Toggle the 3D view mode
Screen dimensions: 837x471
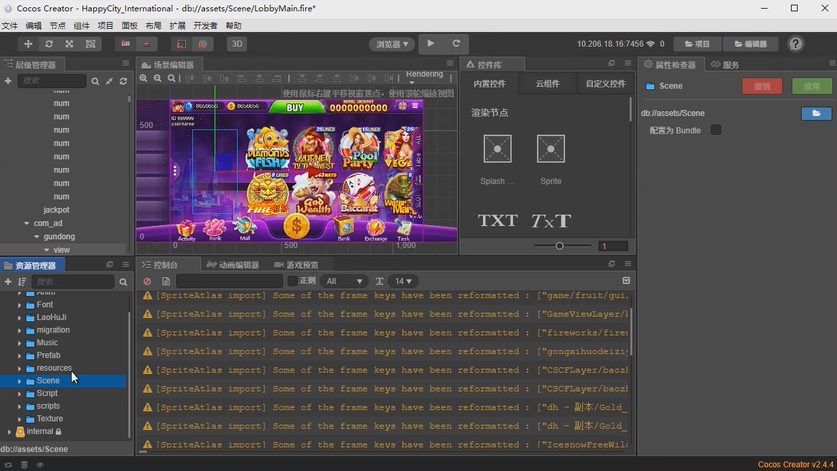pyautogui.click(x=236, y=44)
